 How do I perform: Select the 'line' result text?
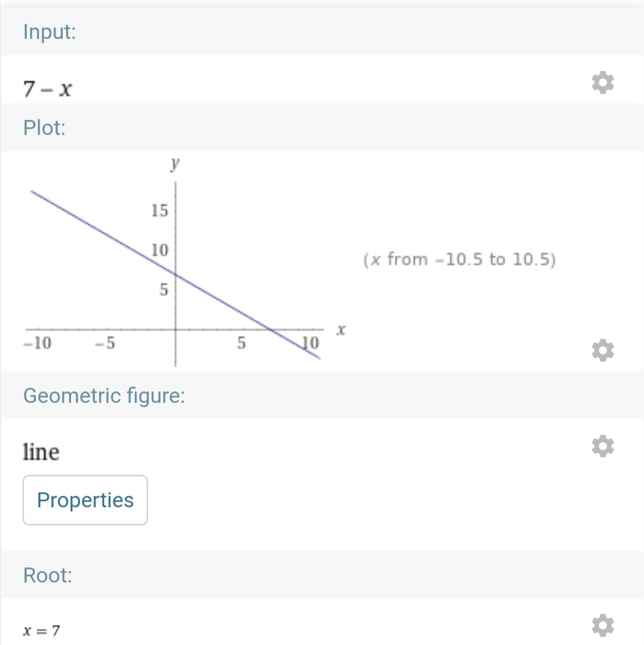coord(41,452)
